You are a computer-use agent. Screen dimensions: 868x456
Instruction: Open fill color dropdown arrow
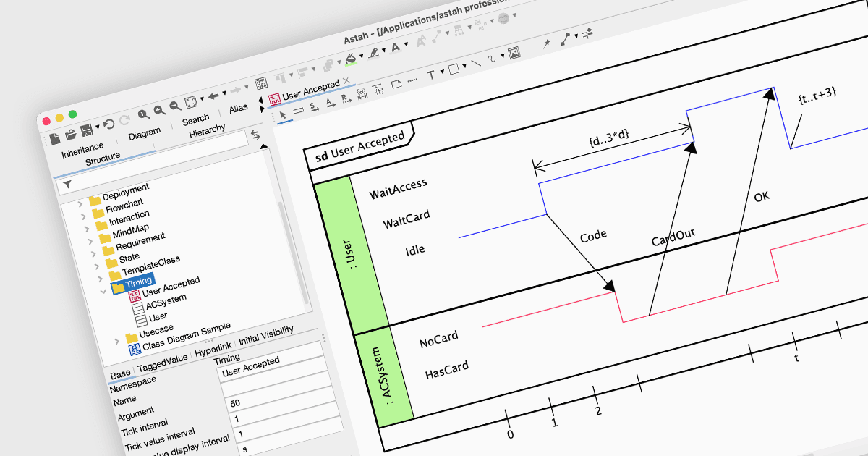[x=362, y=56]
